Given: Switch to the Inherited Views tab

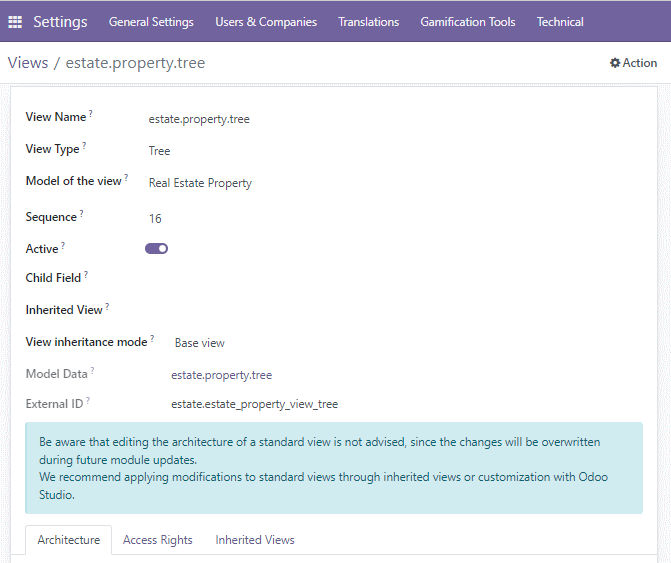Looking at the screenshot, I should (255, 540).
